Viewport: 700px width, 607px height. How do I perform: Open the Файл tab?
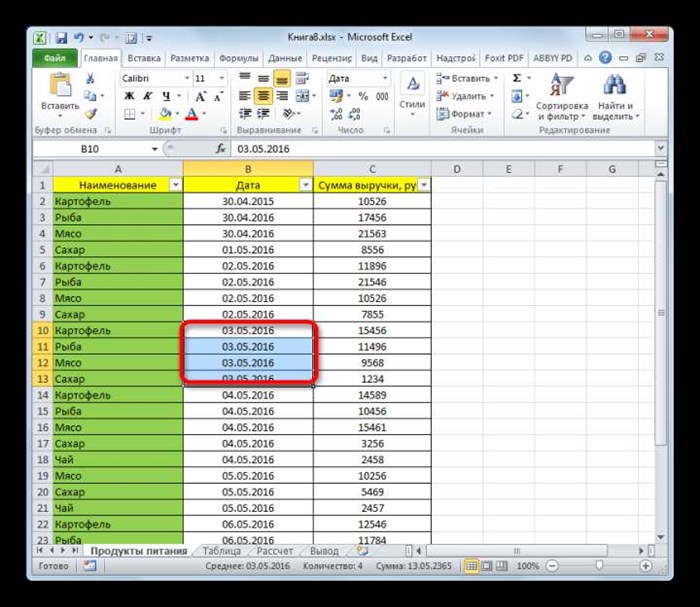click(54, 58)
